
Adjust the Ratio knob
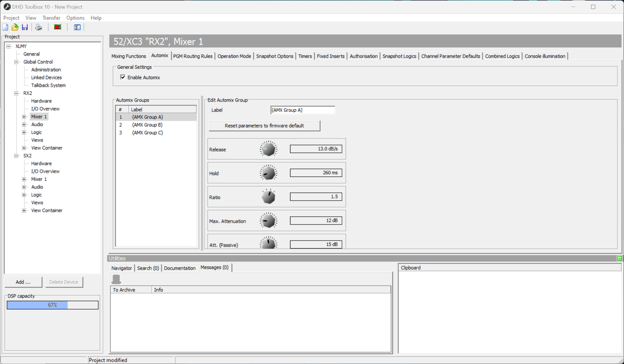coord(268,196)
